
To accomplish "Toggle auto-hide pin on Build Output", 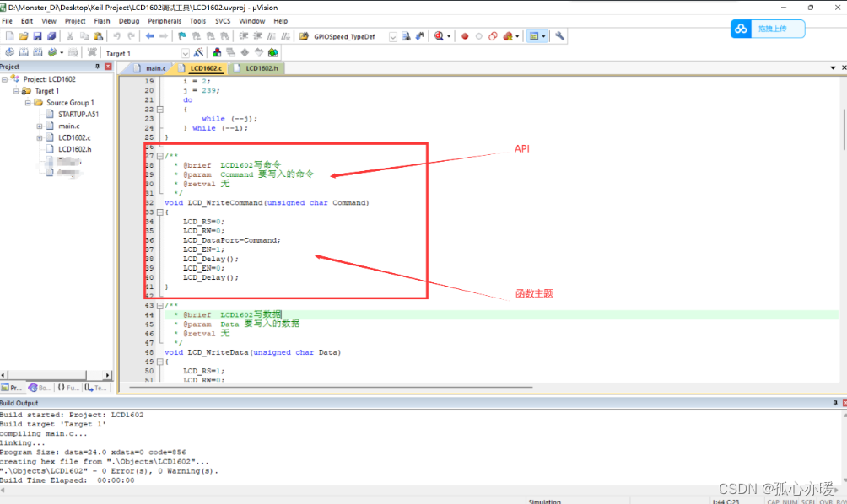I will pyautogui.click(x=835, y=403).
